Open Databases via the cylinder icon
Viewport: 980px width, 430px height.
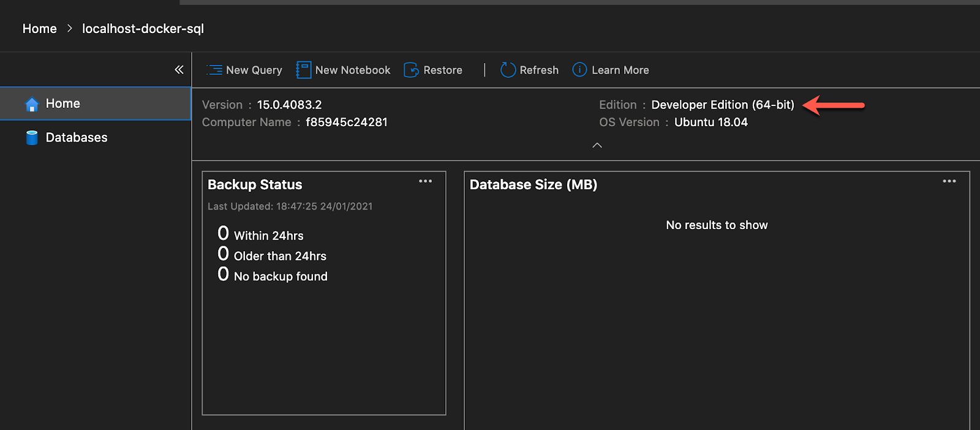tap(32, 138)
